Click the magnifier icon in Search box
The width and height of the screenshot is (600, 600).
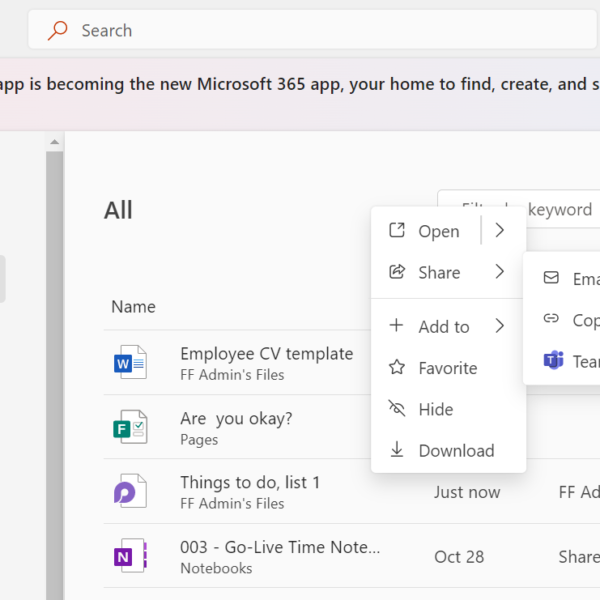tap(58, 30)
